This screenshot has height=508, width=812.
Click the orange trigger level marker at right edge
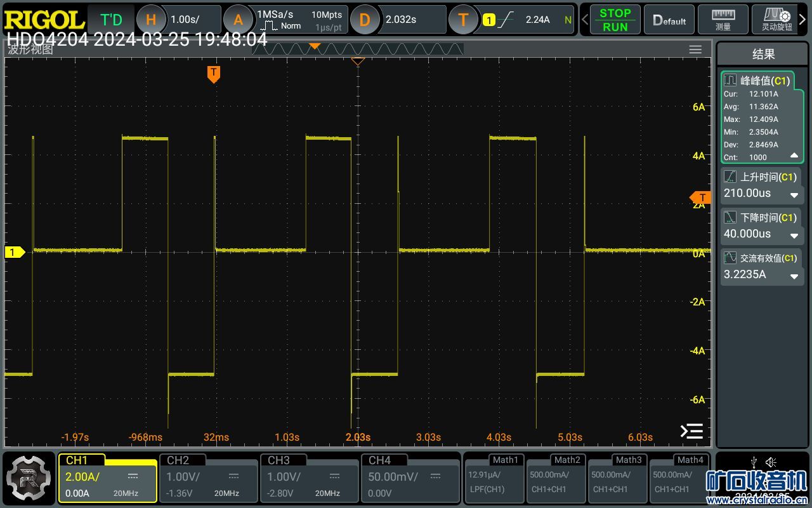tap(701, 197)
